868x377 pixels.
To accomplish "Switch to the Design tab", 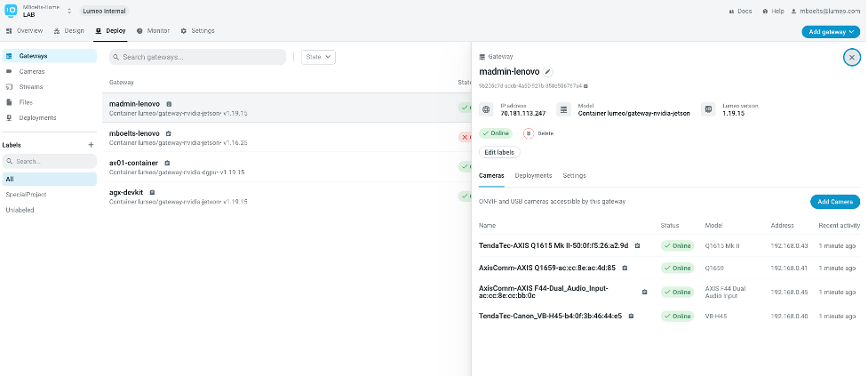I will (x=69, y=31).
